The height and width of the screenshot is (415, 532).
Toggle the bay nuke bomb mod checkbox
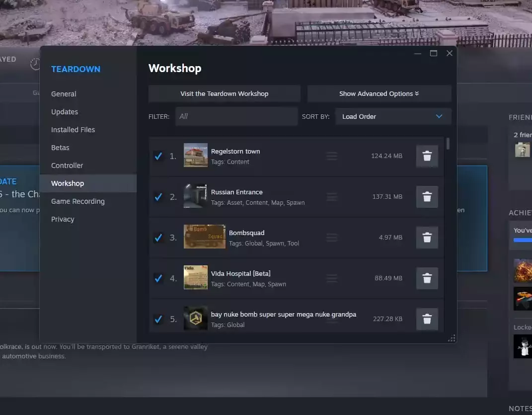(x=158, y=319)
